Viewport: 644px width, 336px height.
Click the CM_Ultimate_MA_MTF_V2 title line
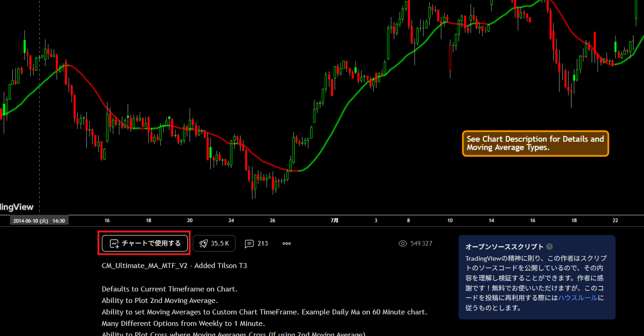point(174,265)
